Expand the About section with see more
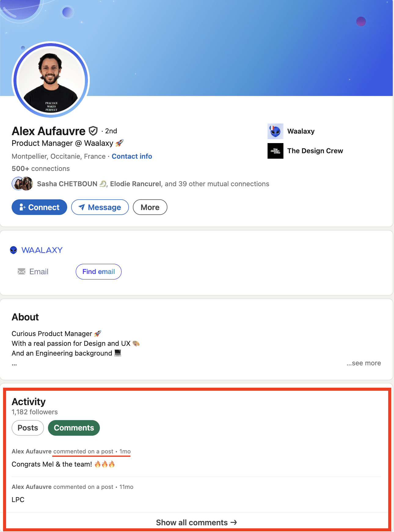The height and width of the screenshot is (532, 394). point(363,363)
